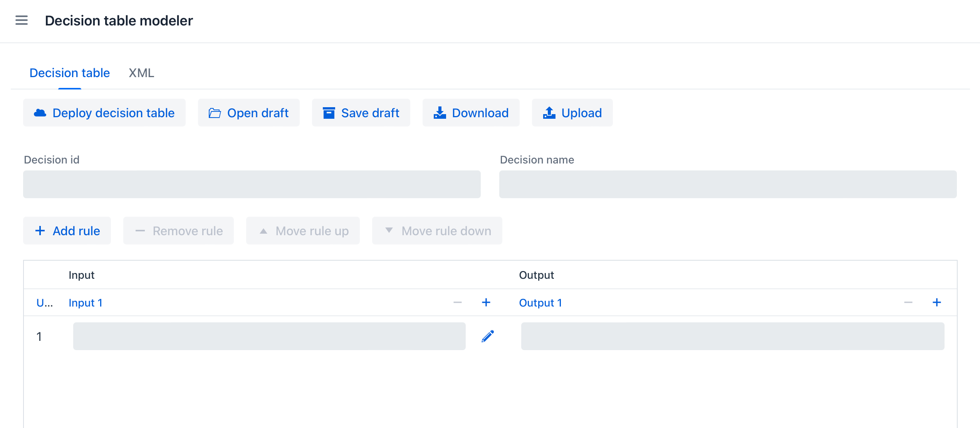Open the hamburger navigation menu
This screenshot has height=428, width=980.
point(22,20)
